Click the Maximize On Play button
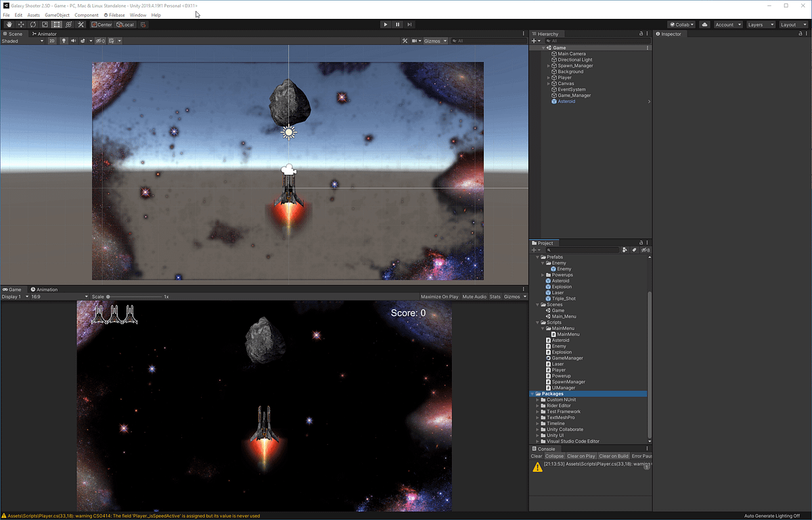The height and width of the screenshot is (520, 812). pos(441,296)
